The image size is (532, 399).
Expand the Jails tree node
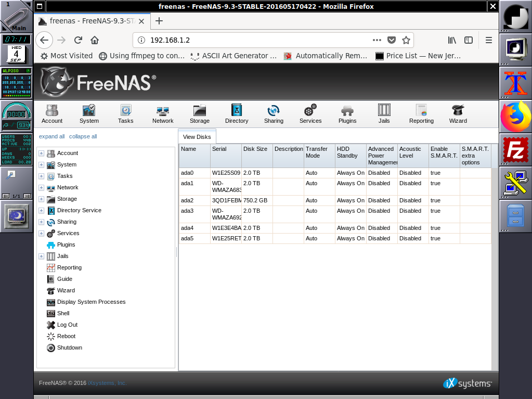[41, 256]
